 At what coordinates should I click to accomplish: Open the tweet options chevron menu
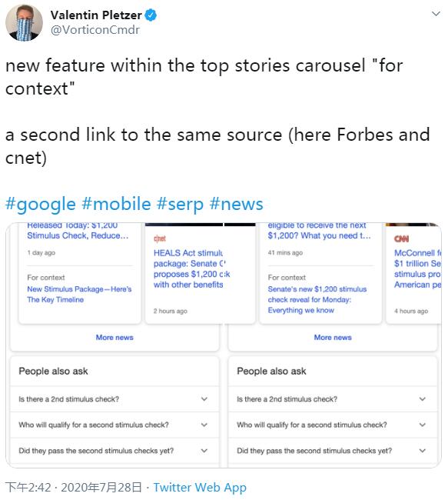tap(436, 14)
